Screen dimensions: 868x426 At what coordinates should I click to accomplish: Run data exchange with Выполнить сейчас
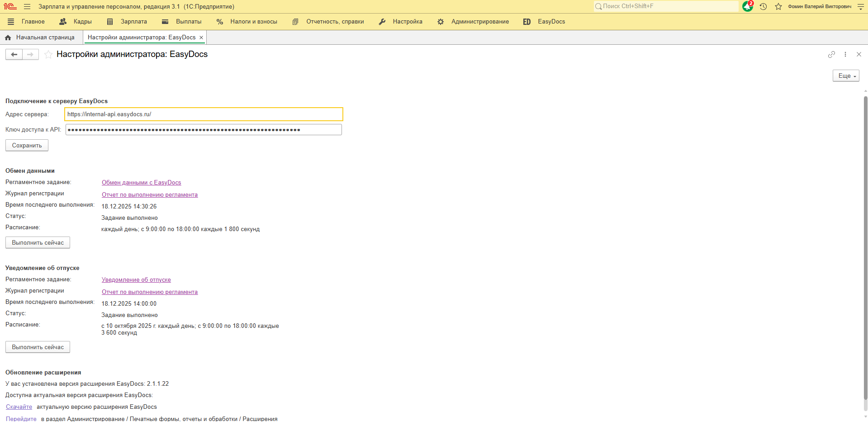[38, 243]
